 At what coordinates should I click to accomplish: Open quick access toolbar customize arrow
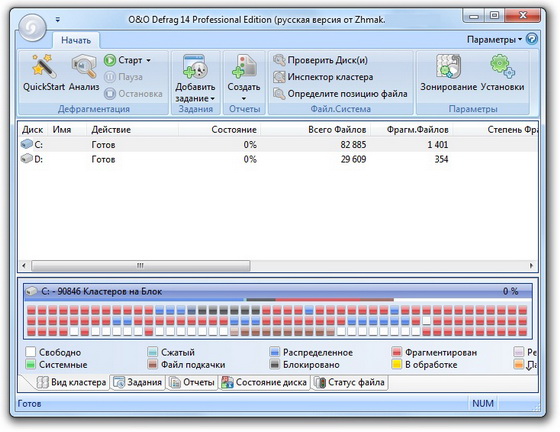(58, 20)
